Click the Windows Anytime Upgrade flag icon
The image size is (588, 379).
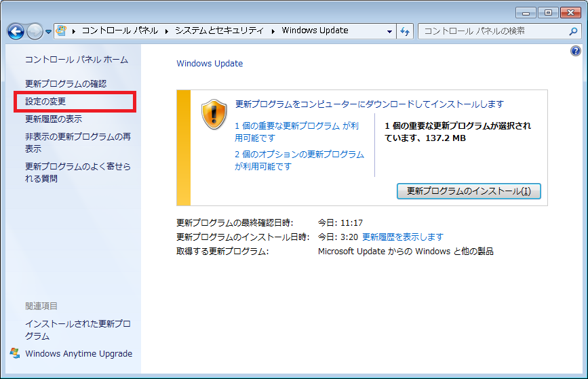click(x=15, y=353)
